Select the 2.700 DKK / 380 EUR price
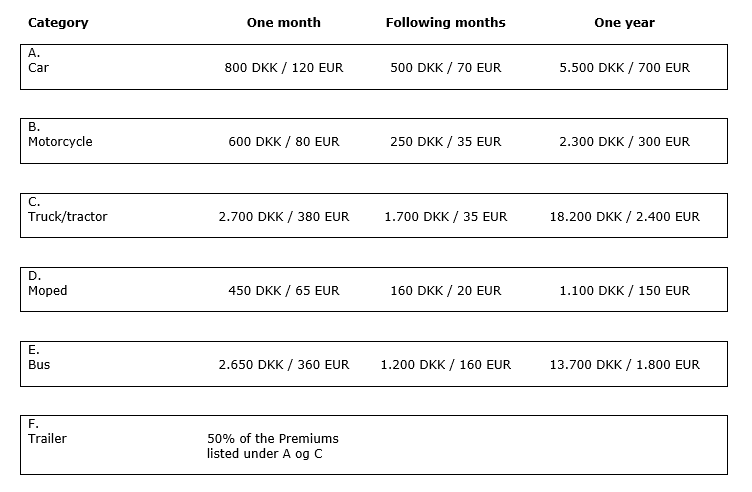This screenshot has height=492, width=752. pyautogui.click(x=284, y=217)
